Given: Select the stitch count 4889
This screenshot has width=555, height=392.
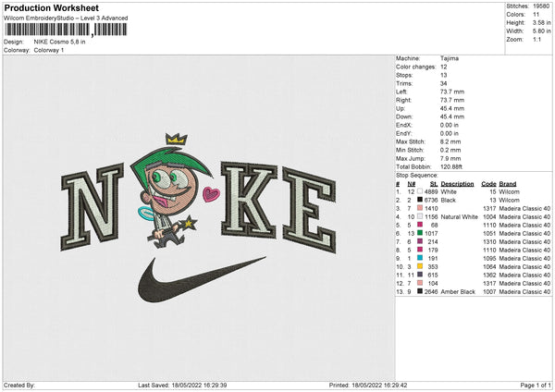Looking at the screenshot, I should coord(431,191).
